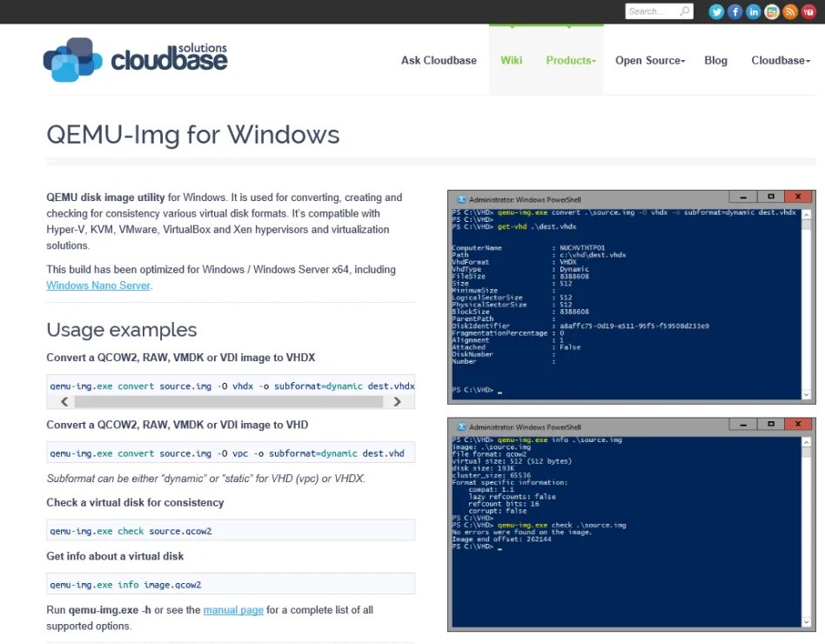Image resolution: width=825 pixels, height=644 pixels.
Task: Maximize the top PowerShell window
Action: [771, 197]
